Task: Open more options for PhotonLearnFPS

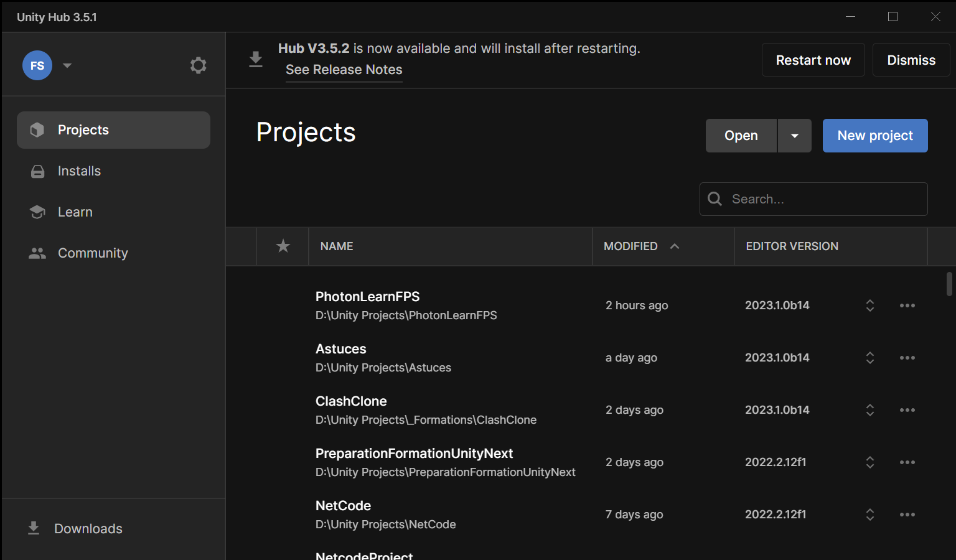Action: point(907,306)
